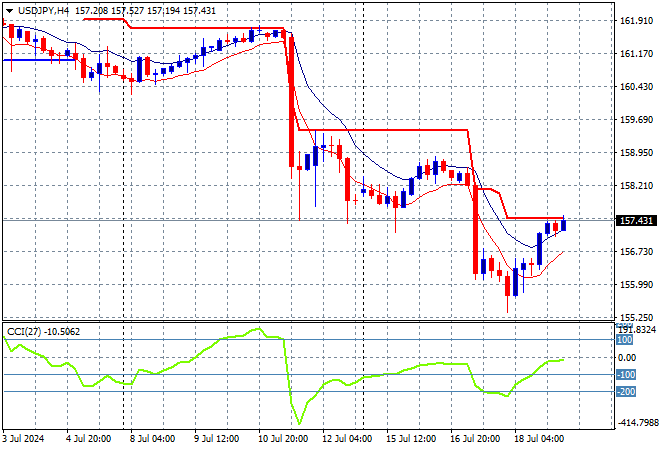This screenshot has width=660, height=450.
Task: Select the 160.430 price scale value
Action: pos(636,86)
